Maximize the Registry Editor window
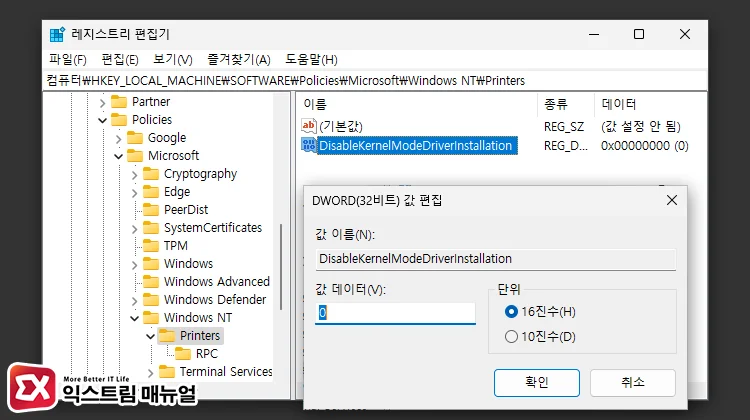The height and width of the screenshot is (420, 750). tap(639, 34)
